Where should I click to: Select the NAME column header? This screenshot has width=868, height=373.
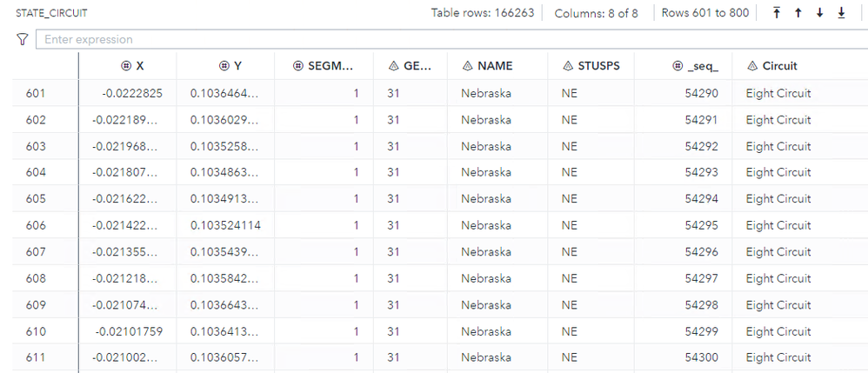coord(497,66)
